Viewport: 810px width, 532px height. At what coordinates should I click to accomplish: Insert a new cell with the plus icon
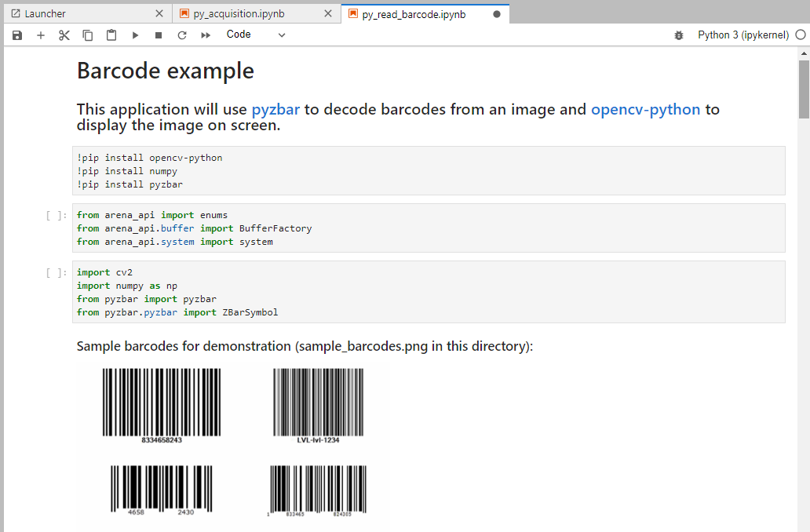pyautogui.click(x=41, y=35)
